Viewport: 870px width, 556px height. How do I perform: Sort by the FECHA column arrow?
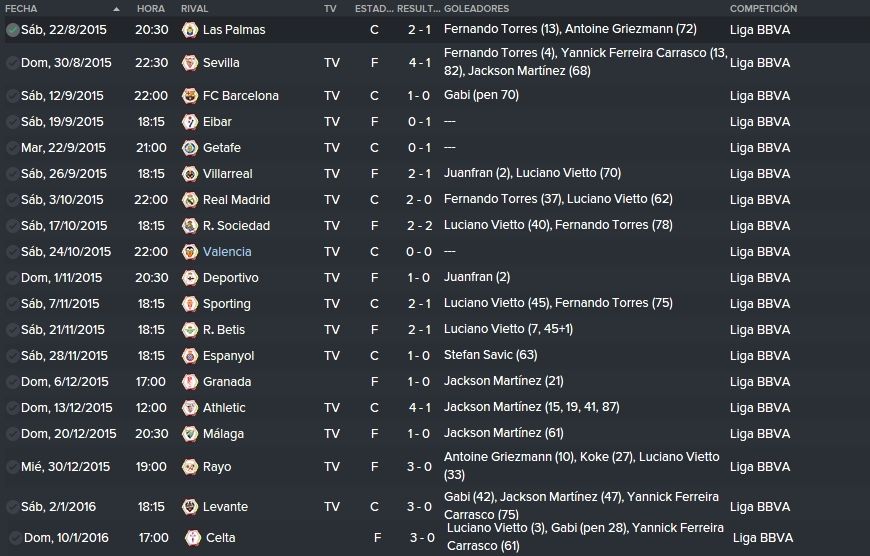[x=116, y=9]
